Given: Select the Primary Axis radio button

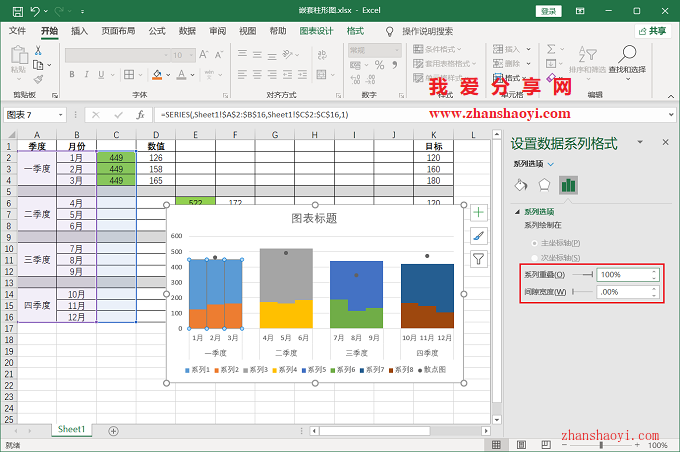Looking at the screenshot, I should click(534, 243).
